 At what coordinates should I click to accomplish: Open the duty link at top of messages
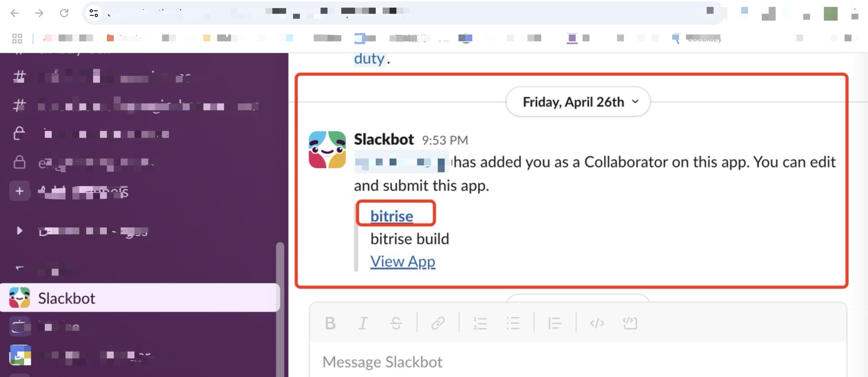point(369,59)
